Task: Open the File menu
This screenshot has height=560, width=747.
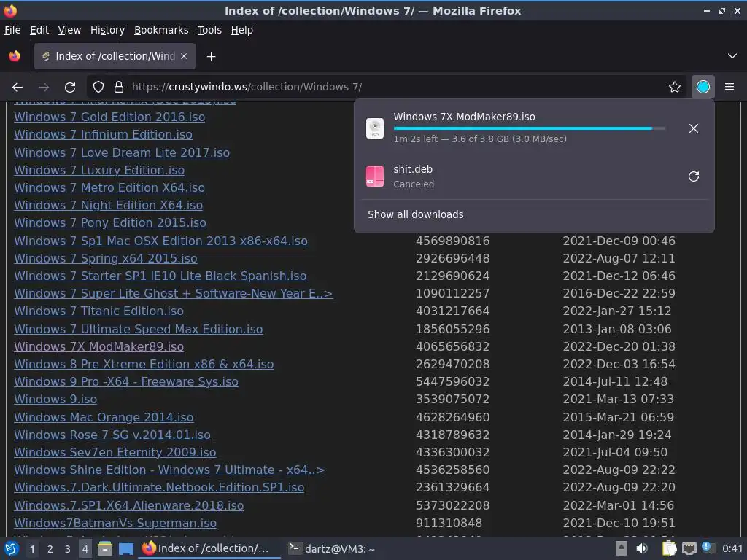Action: pyautogui.click(x=12, y=30)
